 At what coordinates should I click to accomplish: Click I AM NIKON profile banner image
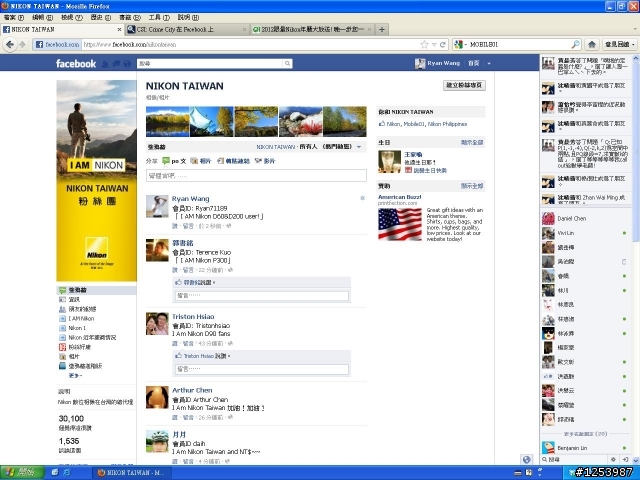tap(97, 180)
